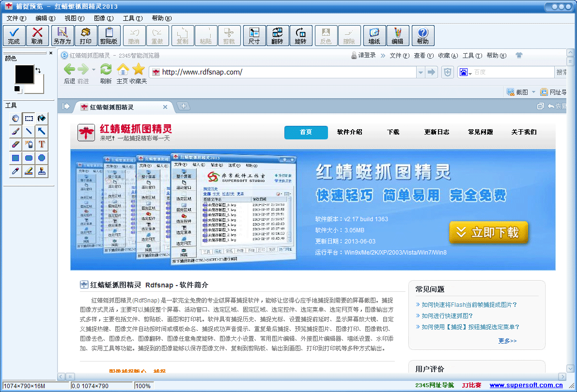
Task: Choose the Spray can tool
Action: click(x=28, y=144)
